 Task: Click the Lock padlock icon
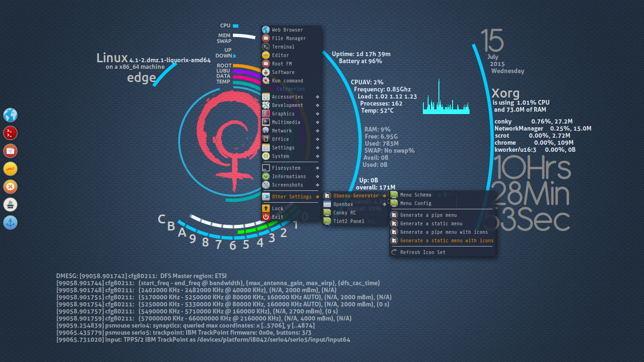pos(266,208)
